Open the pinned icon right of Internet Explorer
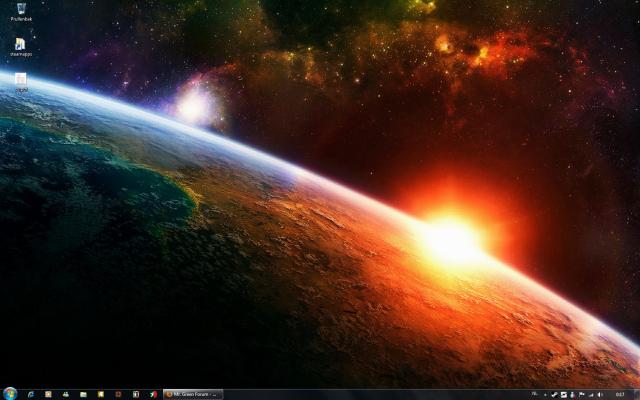 pos(48,394)
